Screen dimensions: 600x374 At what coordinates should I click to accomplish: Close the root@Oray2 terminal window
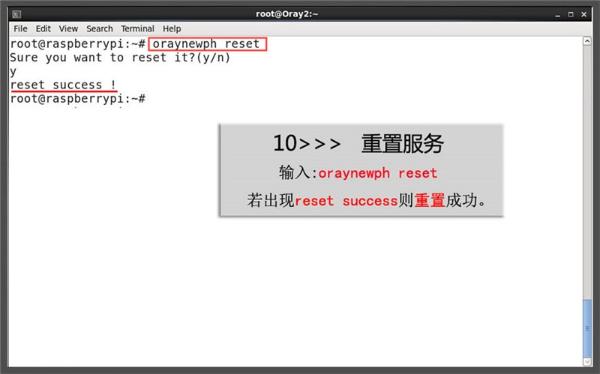pyautogui.click(x=584, y=15)
